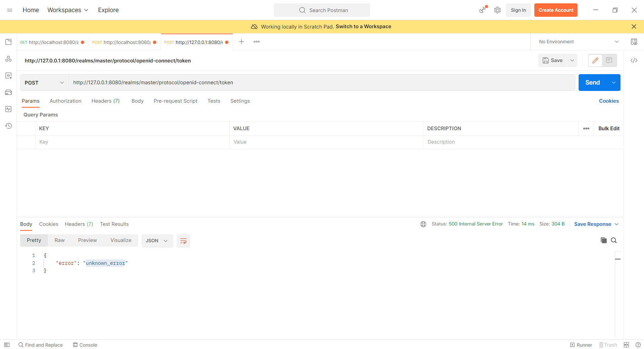Toggle line wrapping in the response viewer

183,241
